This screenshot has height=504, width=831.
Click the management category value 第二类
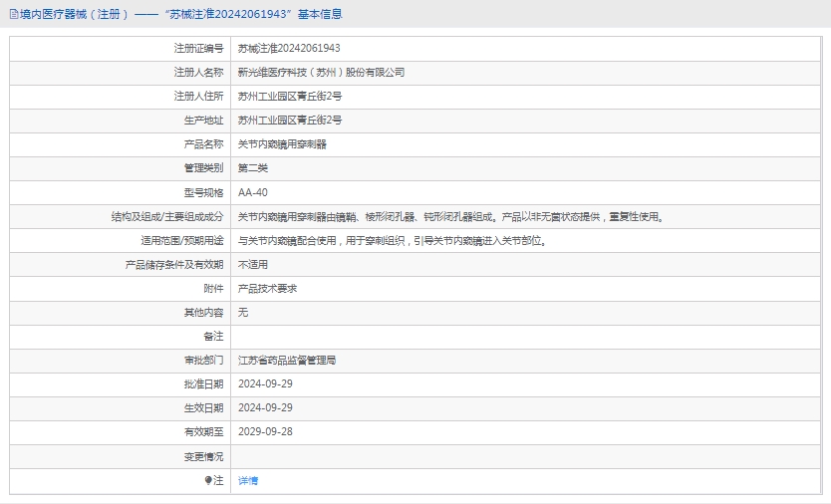tap(253, 168)
